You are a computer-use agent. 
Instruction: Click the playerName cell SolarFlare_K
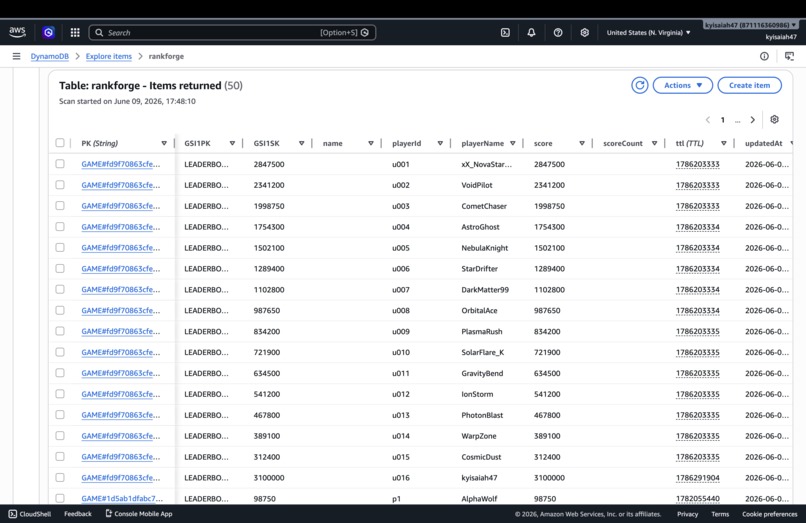tap(483, 352)
